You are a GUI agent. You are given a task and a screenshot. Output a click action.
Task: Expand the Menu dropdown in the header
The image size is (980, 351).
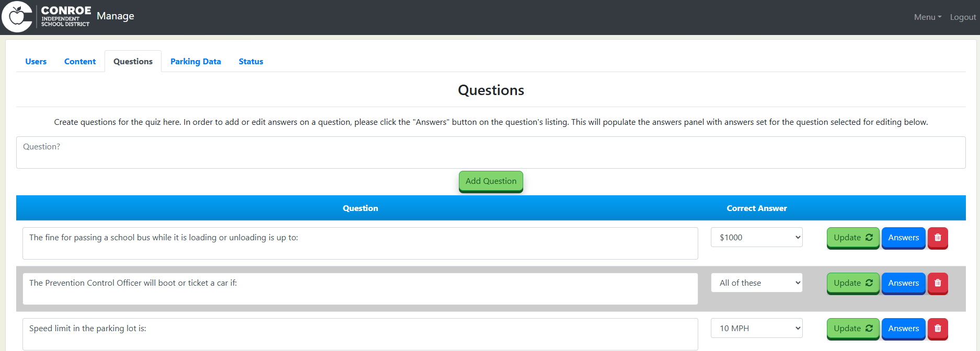click(x=927, y=17)
